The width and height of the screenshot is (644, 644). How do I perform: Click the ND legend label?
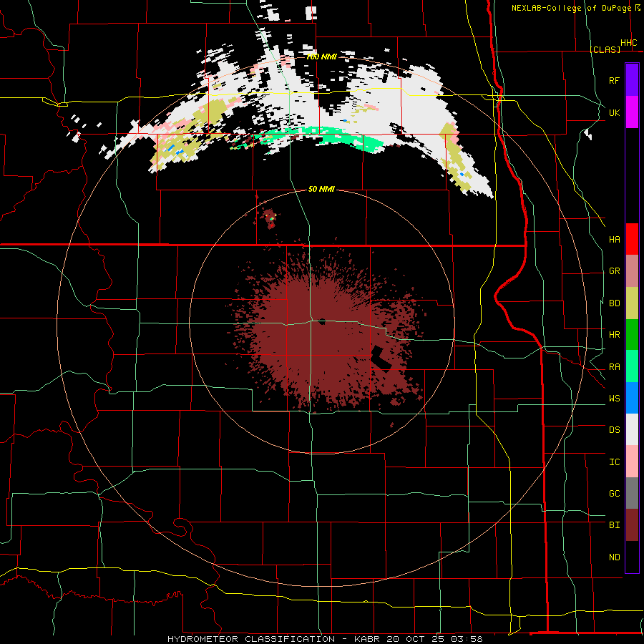pyautogui.click(x=615, y=557)
